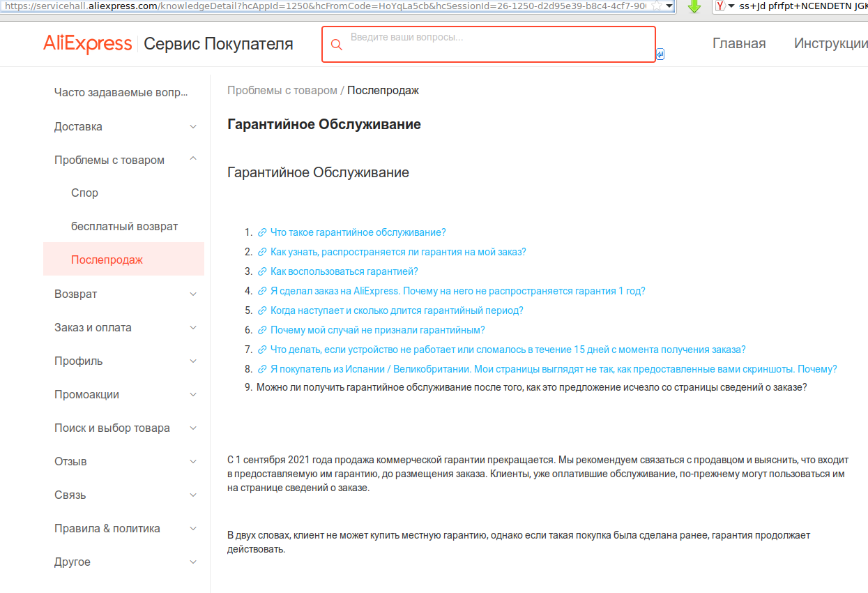Image resolution: width=868 pixels, height=593 pixels.
Task: Open the search engine selector dropdown arrow
Action: coord(731,6)
